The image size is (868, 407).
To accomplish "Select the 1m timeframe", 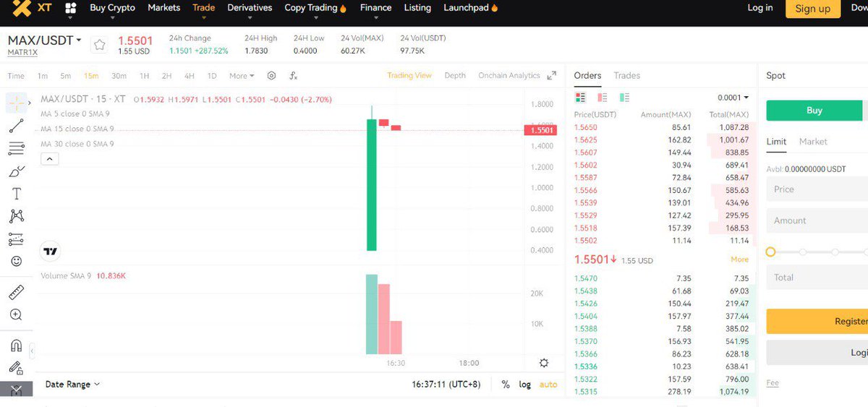I will [43, 76].
